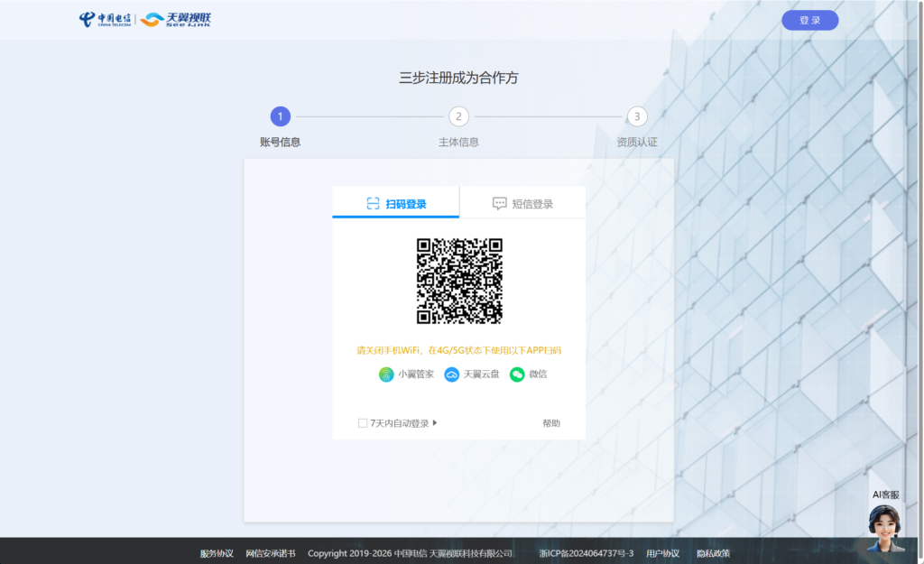The height and width of the screenshot is (564, 924).
Task: Select step 1 circle 账号信息
Action: [x=281, y=116]
